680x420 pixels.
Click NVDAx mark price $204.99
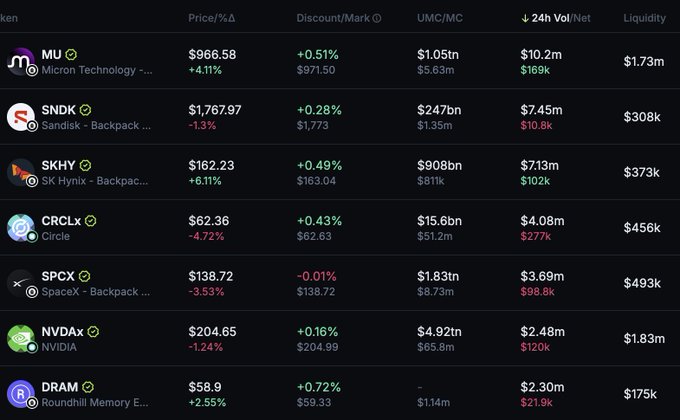tap(317, 347)
